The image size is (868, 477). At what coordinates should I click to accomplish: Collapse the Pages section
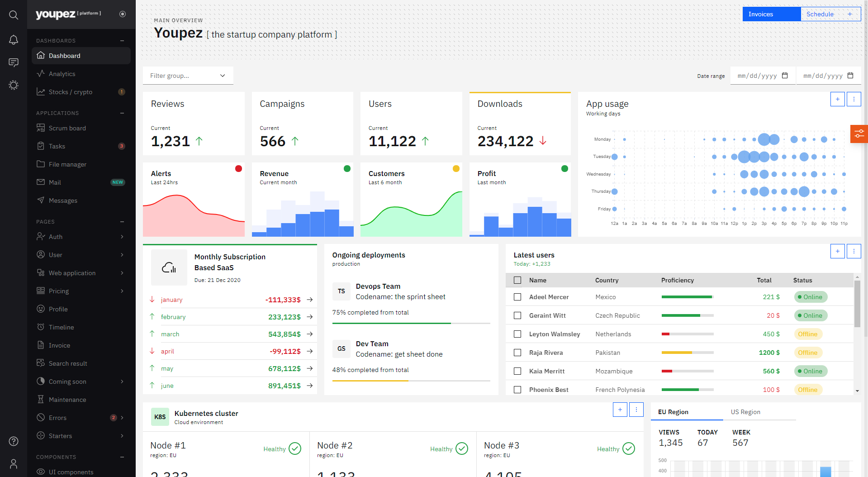[x=122, y=222]
